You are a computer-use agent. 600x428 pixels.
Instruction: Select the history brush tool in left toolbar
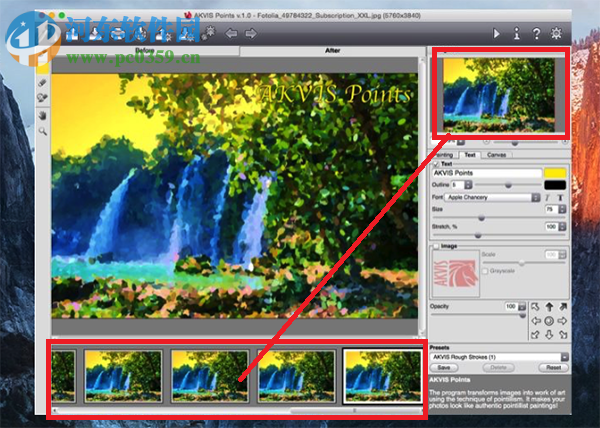coord(42,98)
